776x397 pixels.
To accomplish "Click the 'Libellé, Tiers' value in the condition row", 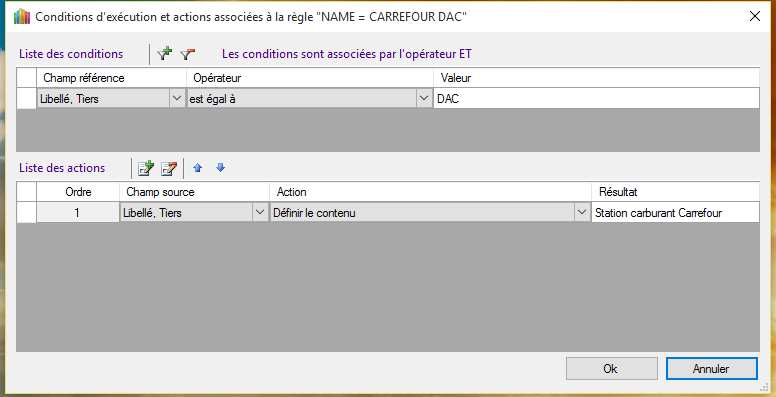I will coord(69,99).
